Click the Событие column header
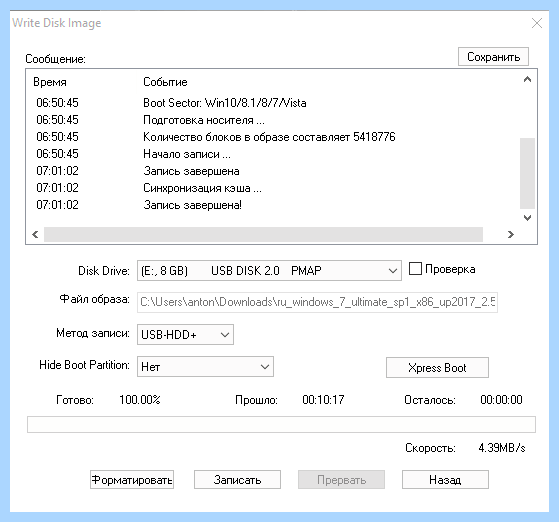The width and height of the screenshot is (559, 522). point(165,82)
